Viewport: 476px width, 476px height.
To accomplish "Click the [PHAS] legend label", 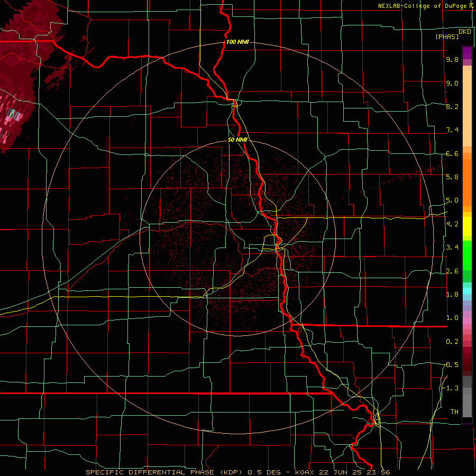I will pyautogui.click(x=447, y=36).
